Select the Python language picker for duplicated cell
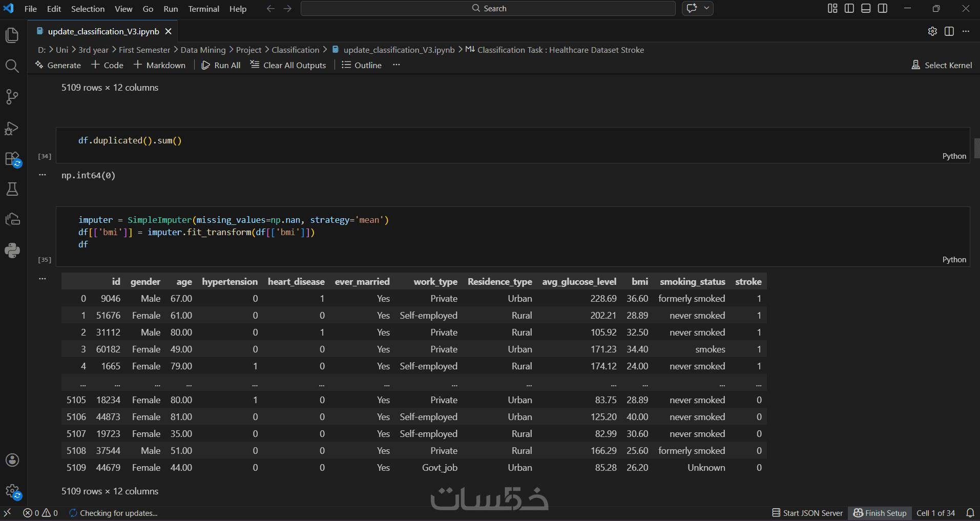Viewport: 980px width, 521px height. [954, 156]
